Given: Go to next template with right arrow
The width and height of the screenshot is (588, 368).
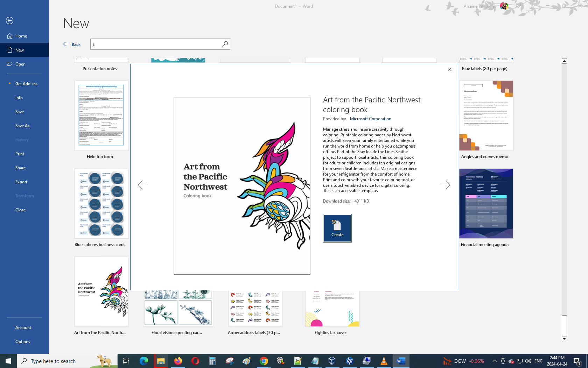Looking at the screenshot, I should [x=445, y=185].
